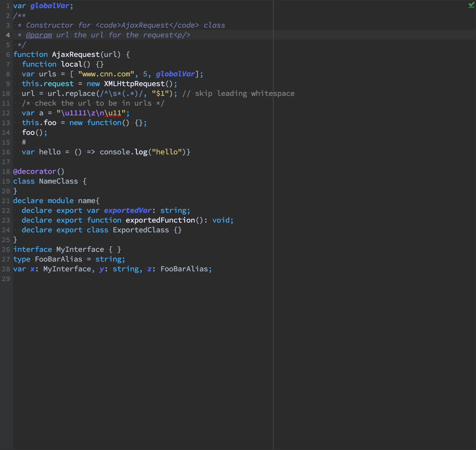The width and height of the screenshot is (476, 450).
Task: Click line number 4 in gutter
Action: (8, 35)
